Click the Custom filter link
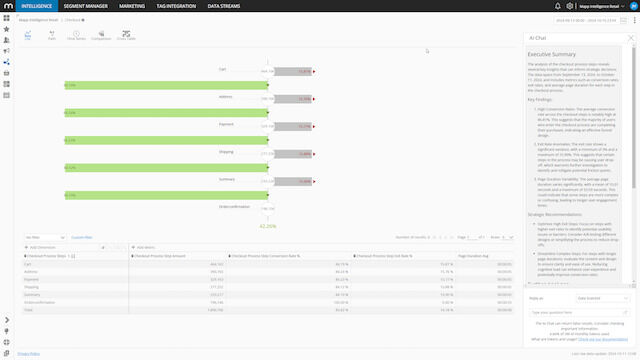Image resolution: width=640 pixels, height=360 pixels. pos(82,237)
